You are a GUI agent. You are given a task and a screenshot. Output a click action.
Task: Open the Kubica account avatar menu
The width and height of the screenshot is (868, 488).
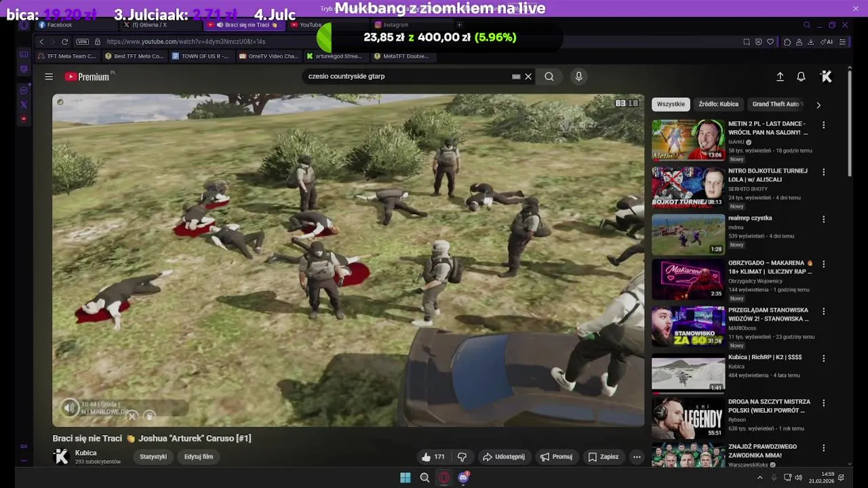[x=826, y=77]
